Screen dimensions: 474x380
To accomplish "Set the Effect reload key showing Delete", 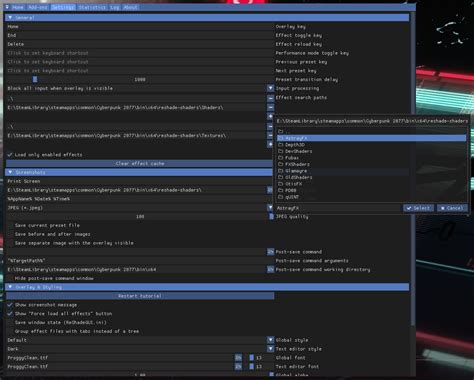I will coord(140,44).
